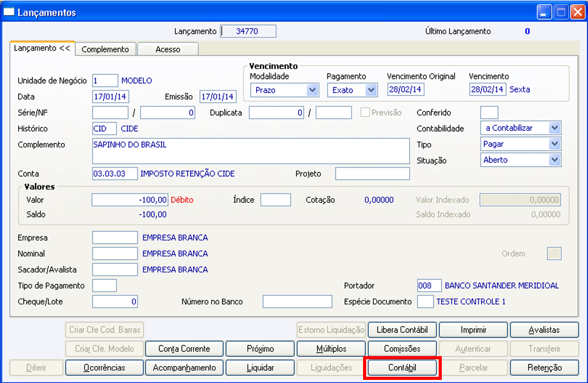This screenshot has height=383, width=588.
Task: Click the Débito label
Action: pyautogui.click(x=182, y=200)
